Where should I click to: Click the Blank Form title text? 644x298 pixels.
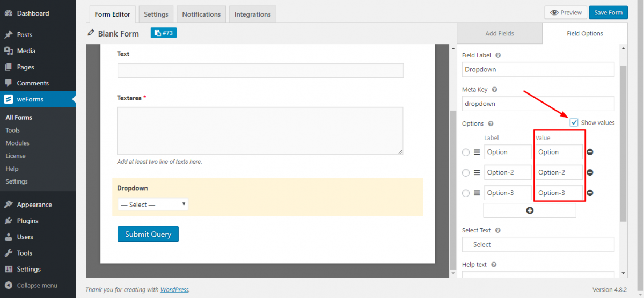119,33
